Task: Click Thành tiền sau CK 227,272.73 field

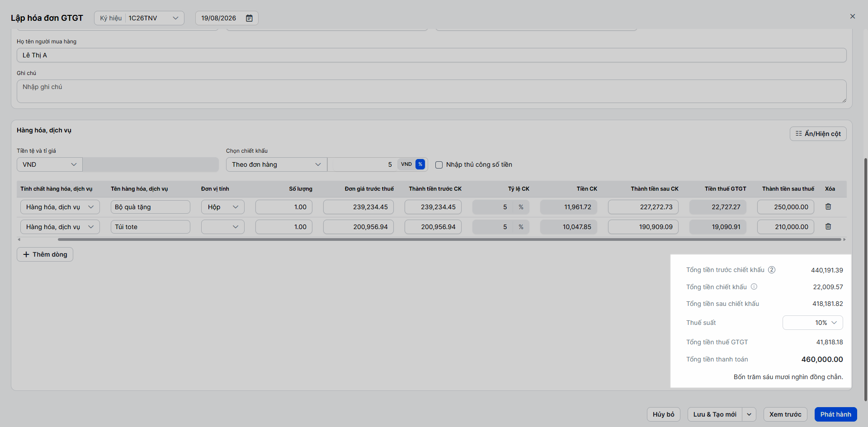Action: point(643,207)
